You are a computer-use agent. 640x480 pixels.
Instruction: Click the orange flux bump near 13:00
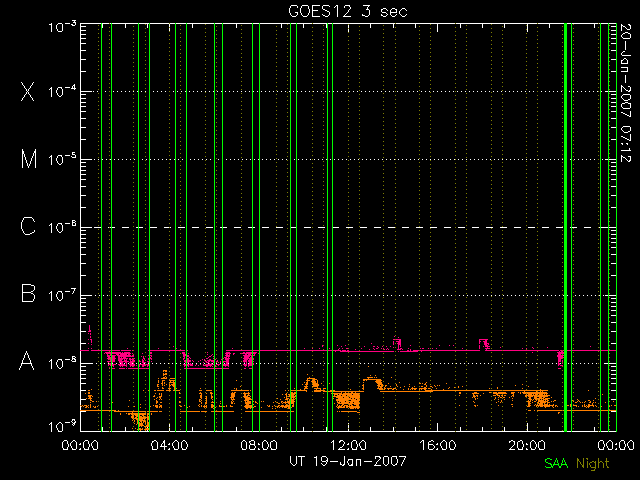click(372, 384)
